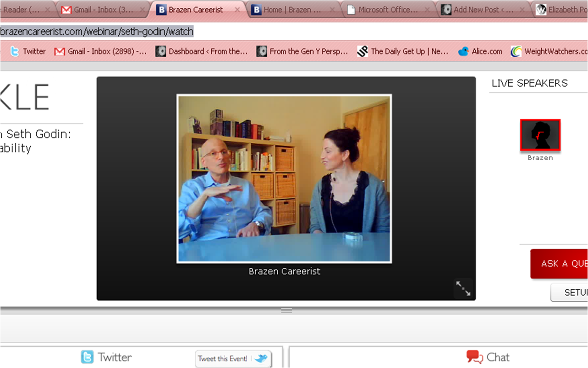Expand the video to full screen
The image size is (588, 368).
(463, 288)
